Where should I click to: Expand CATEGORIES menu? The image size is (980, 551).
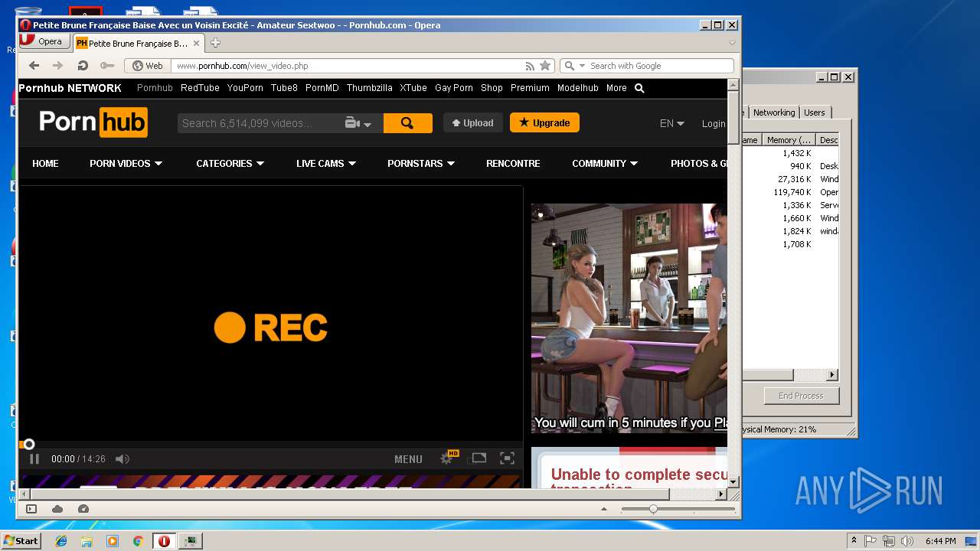(x=230, y=163)
